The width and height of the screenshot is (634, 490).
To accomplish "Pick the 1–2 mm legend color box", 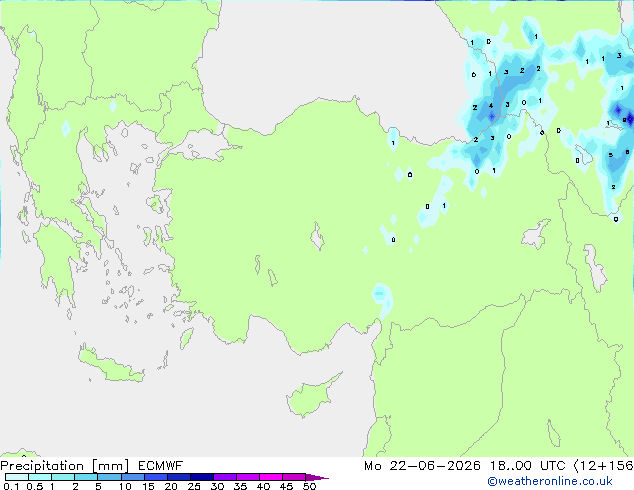I will click(63, 477).
